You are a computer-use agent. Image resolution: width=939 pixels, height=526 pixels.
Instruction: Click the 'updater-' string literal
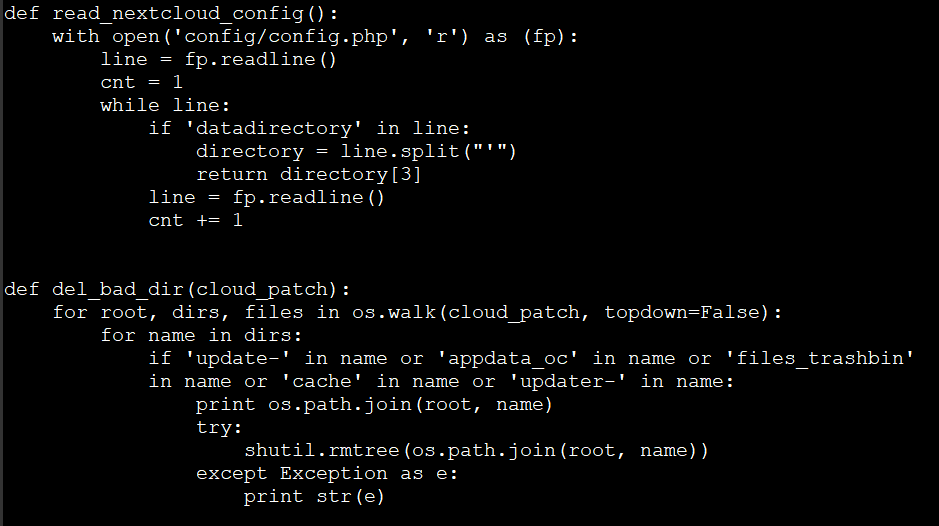568,381
